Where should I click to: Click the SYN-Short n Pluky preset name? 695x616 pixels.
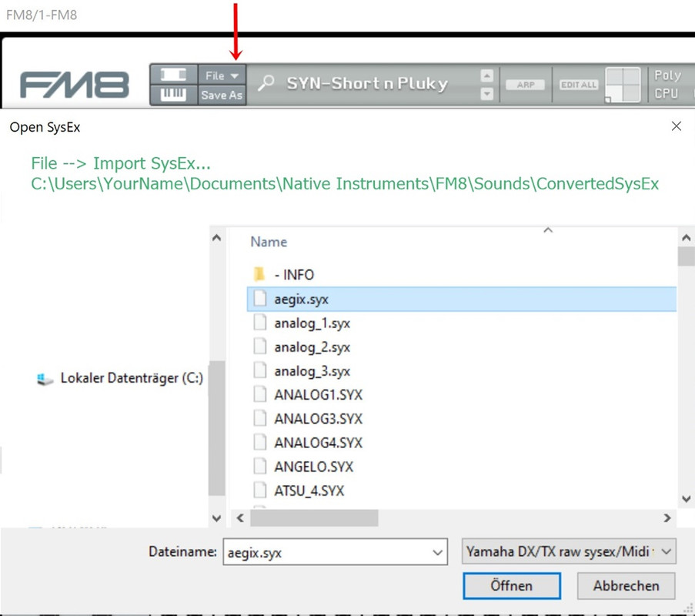[x=367, y=83]
